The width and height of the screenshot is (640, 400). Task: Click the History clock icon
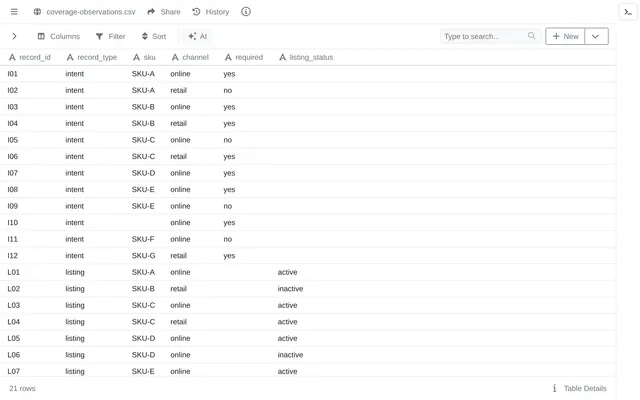[x=196, y=12]
